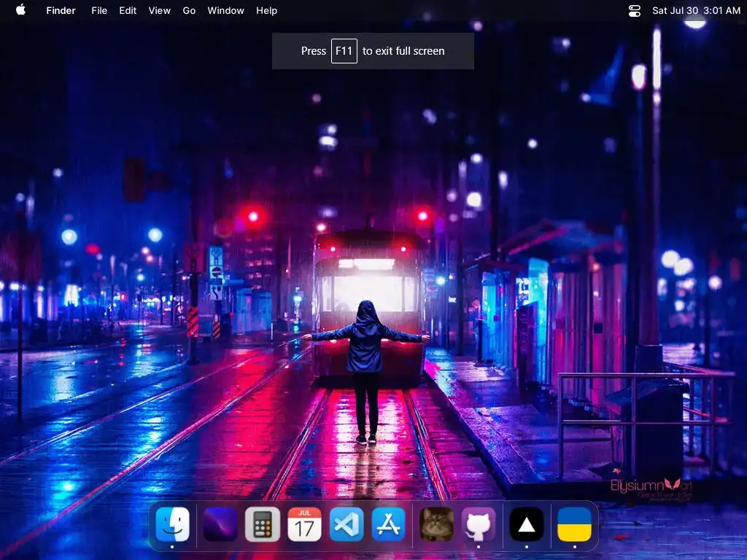This screenshot has height=560, width=747.
Task: Open the Go menu
Action: click(189, 10)
